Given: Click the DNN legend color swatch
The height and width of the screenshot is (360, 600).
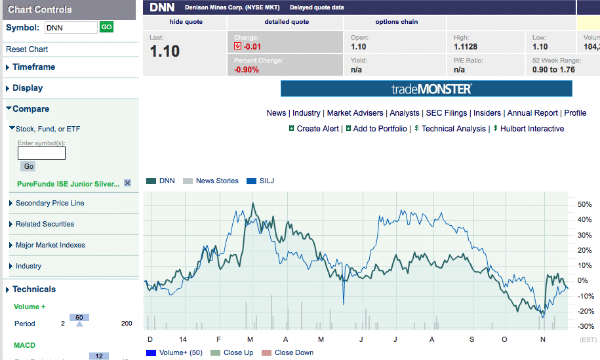Looking at the screenshot, I should (x=151, y=181).
